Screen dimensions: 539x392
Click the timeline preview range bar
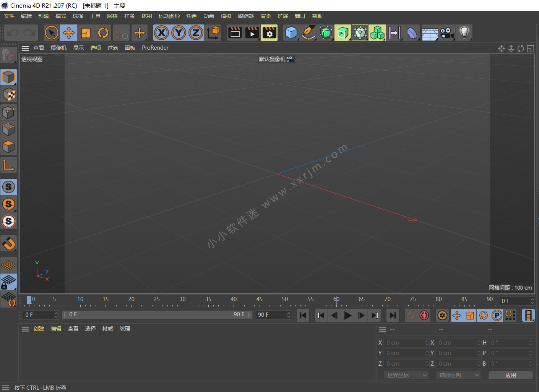(x=157, y=314)
